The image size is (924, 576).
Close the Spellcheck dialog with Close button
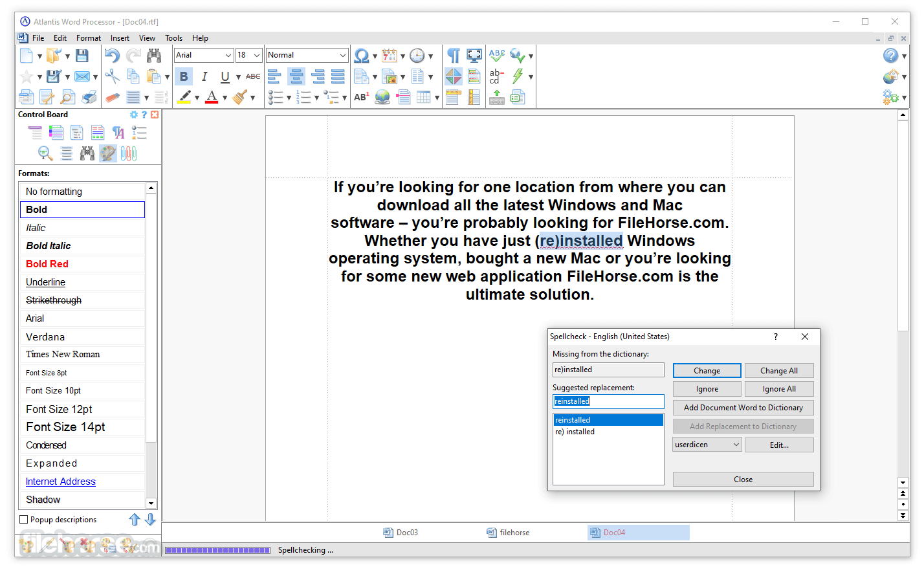[x=743, y=480]
